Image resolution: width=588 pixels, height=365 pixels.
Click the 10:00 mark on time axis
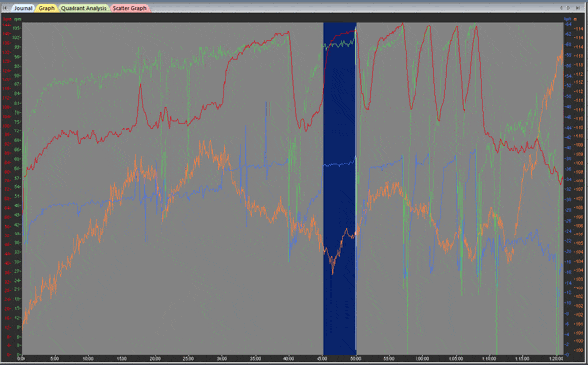point(88,358)
